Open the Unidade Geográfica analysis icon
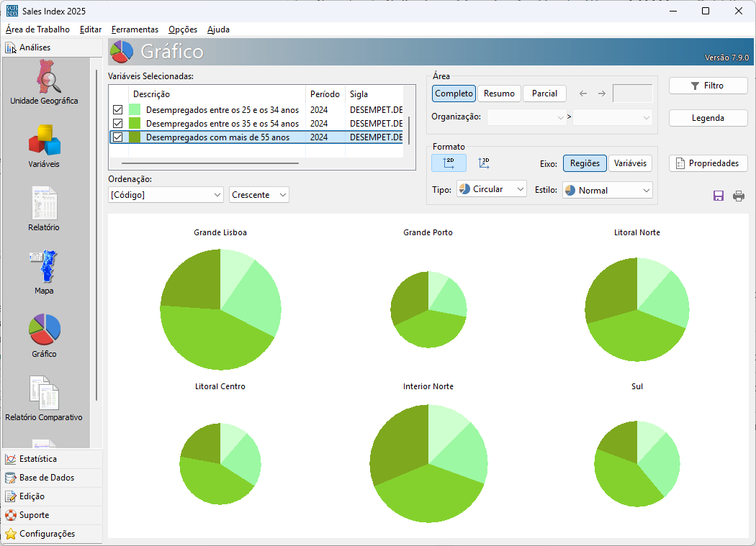Screen dimensions: 756x546 (44, 79)
